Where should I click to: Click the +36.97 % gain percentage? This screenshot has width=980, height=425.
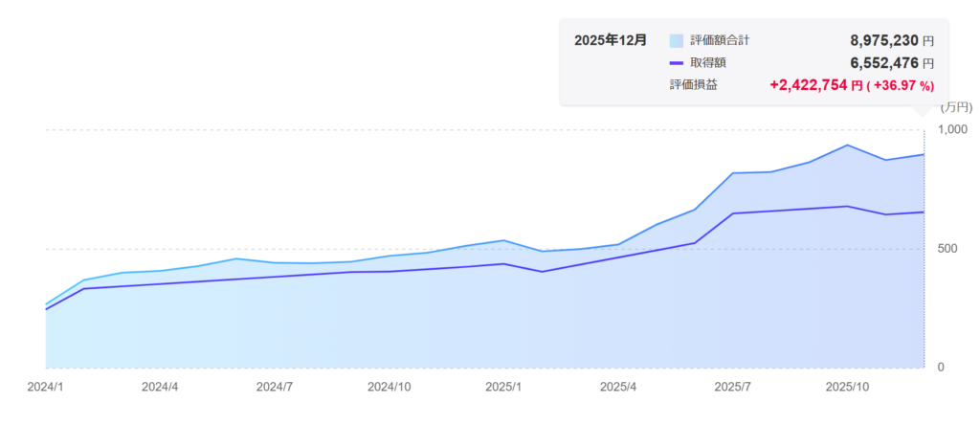tap(901, 85)
